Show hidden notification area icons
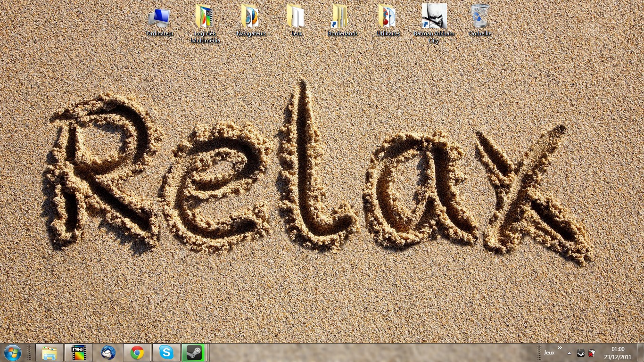The height and width of the screenshot is (362, 644). 570,353
